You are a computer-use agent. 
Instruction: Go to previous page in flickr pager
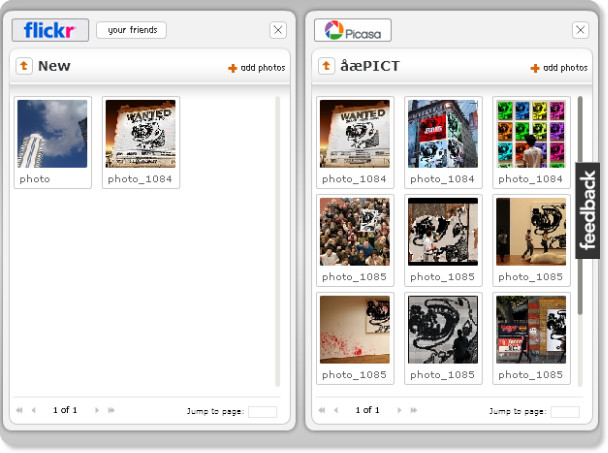coord(34,410)
